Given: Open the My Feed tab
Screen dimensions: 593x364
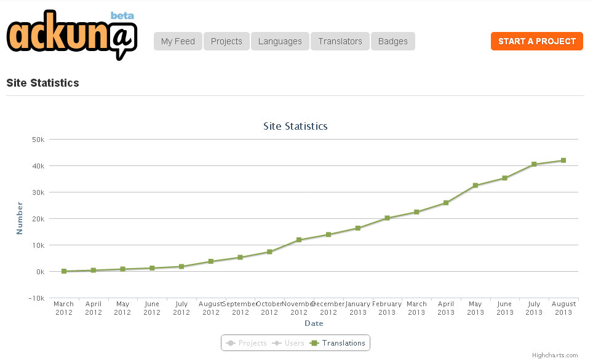Looking at the screenshot, I should tap(178, 41).
